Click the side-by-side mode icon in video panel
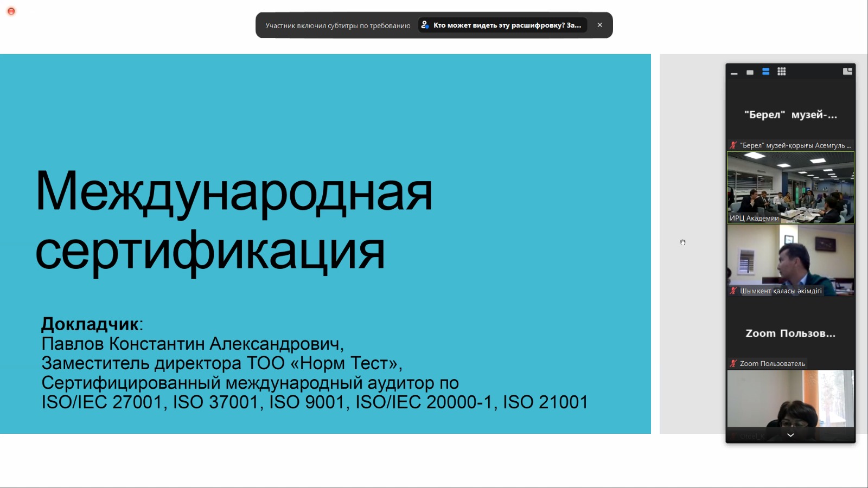The width and height of the screenshot is (868, 488). [847, 72]
